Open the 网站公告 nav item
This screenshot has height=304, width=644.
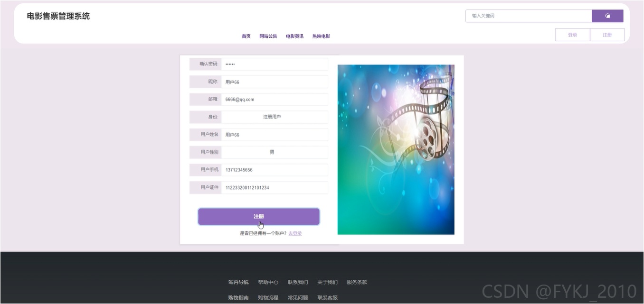point(268,37)
